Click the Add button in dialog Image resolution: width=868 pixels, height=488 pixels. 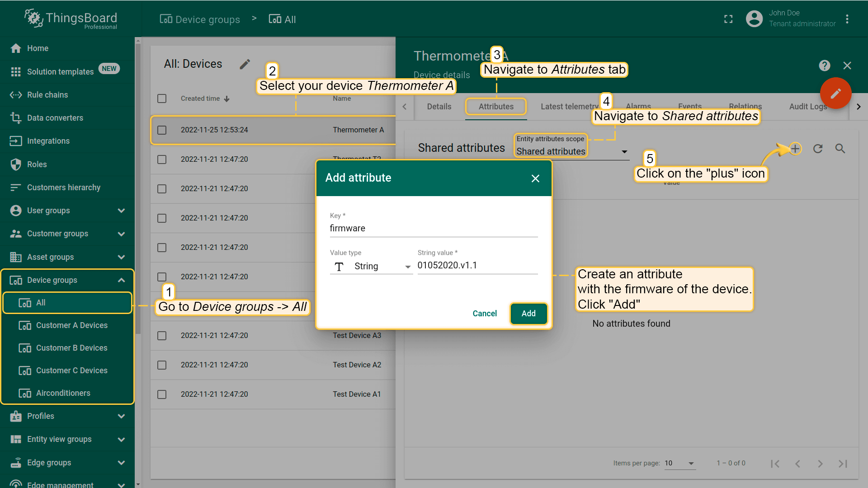[528, 314]
